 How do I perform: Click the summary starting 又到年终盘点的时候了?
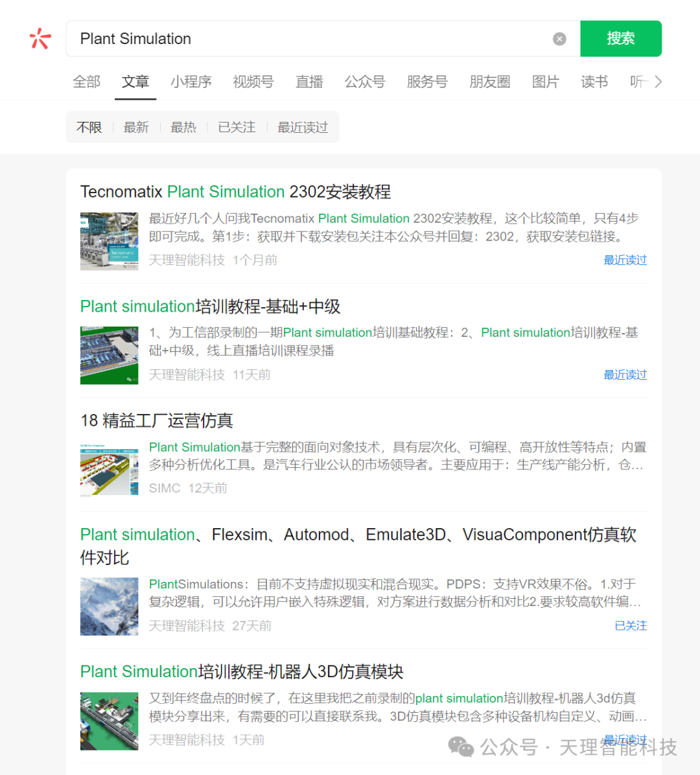coord(397,708)
